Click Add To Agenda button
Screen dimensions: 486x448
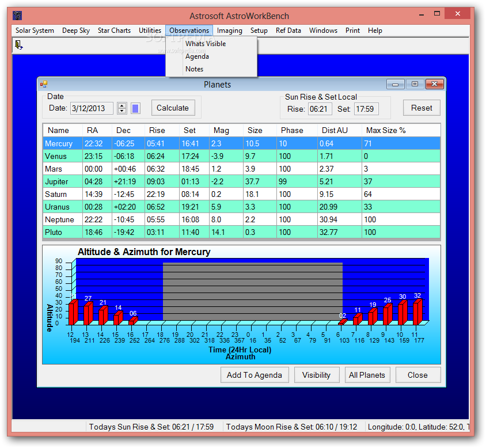click(255, 375)
